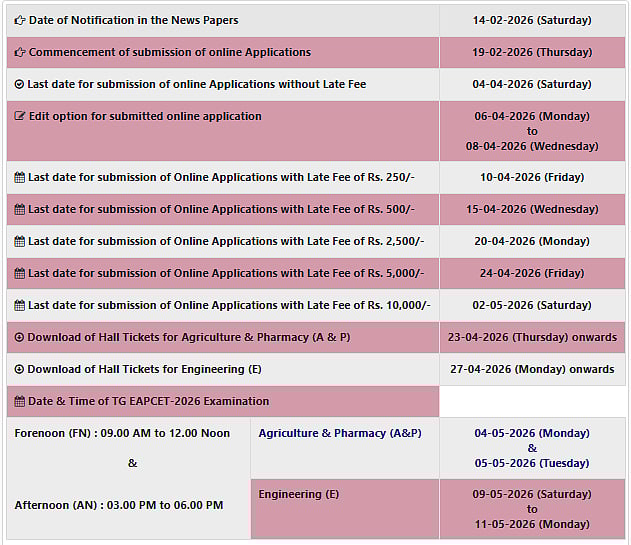Image resolution: width=631 pixels, height=545 pixels.
Task: Click the calendar icon for Late Fee Rs. 5,000/-
Action: point(19,274)
